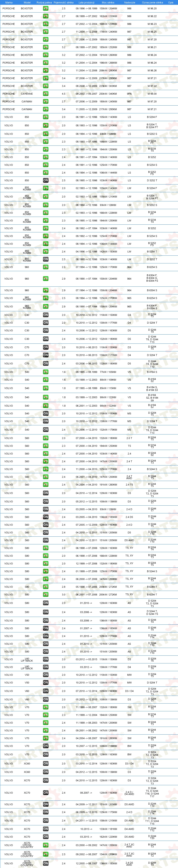Click petrol icon in XC70 Cross Country 147kW row

46,845
